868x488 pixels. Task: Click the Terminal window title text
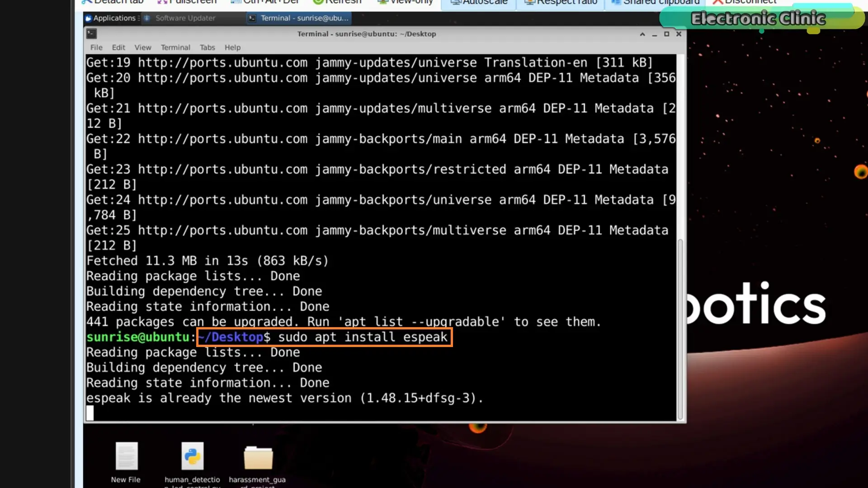366,34
